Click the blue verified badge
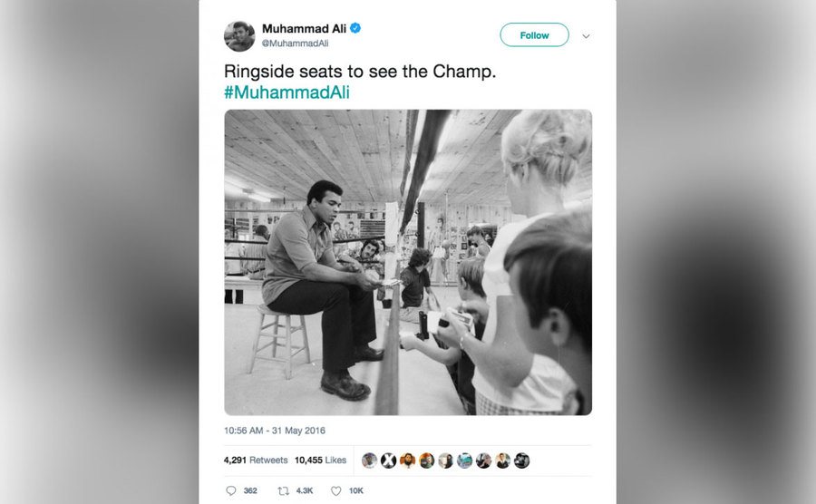The image size is (816, 504). [355, 28]
